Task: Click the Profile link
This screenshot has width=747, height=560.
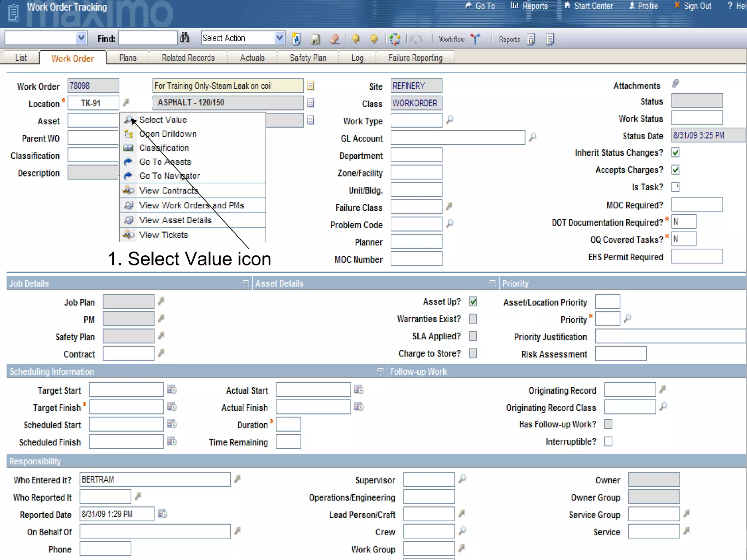Action: (644, 6)
